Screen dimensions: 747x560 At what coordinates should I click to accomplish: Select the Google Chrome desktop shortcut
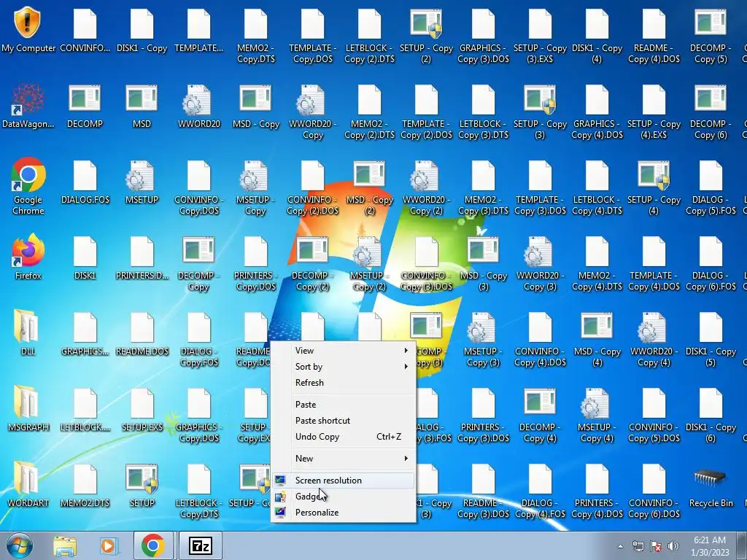[28, 186]
